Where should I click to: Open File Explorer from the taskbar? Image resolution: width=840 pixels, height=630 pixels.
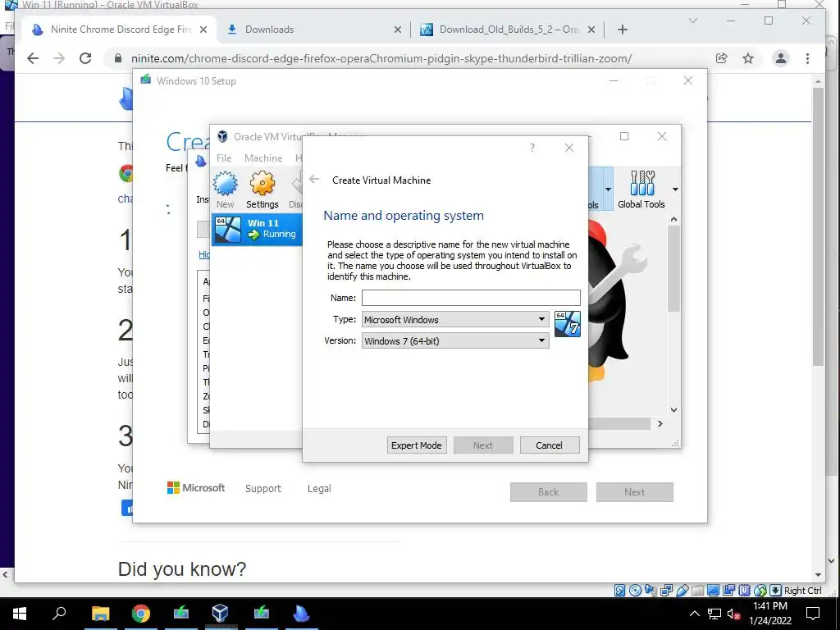coord(100,614)
